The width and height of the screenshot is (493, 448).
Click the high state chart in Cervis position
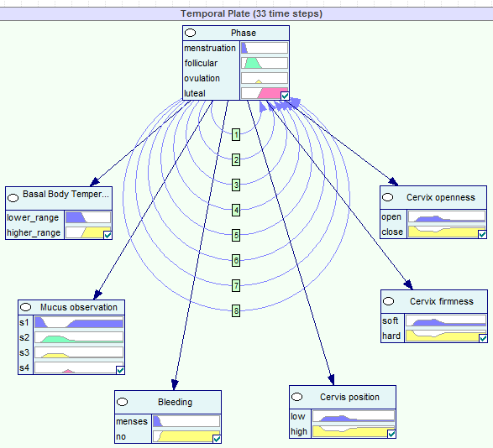click(354, 431)
